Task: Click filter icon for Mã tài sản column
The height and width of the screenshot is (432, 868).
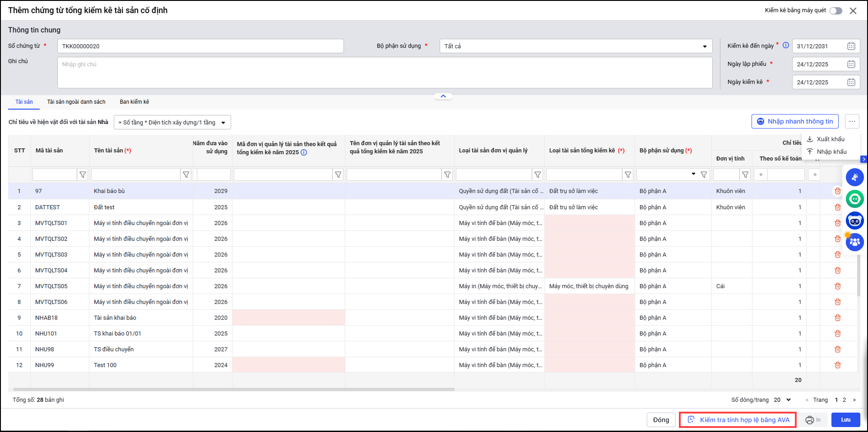Action: tap(83, 175)
